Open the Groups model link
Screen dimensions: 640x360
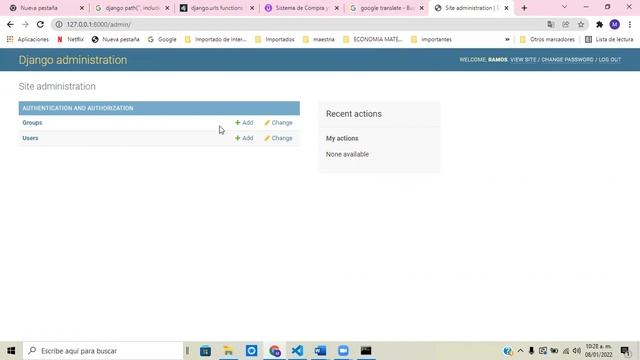click(x=32, y=122)
